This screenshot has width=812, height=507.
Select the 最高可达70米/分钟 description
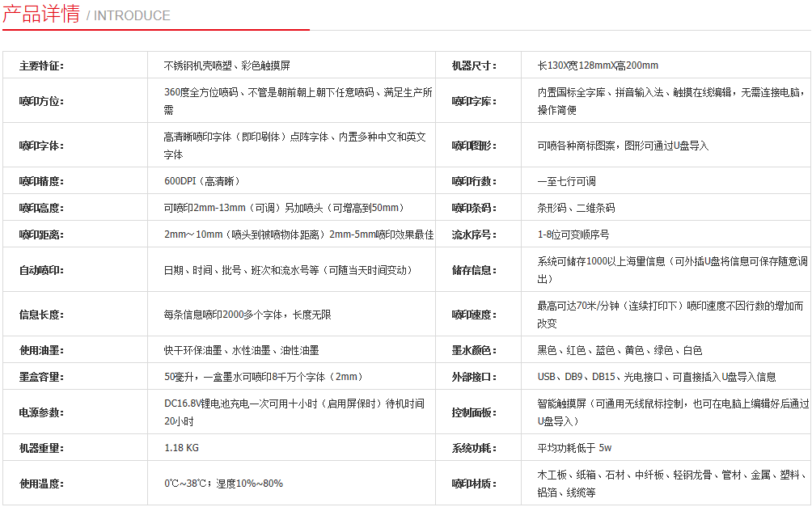point(670,315)
